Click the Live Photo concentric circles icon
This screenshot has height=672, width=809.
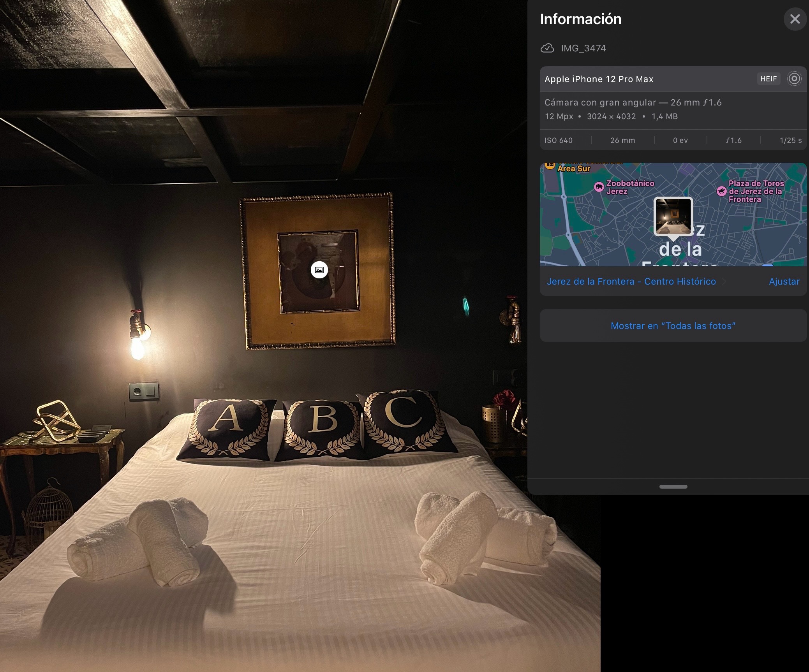point(794,79)
